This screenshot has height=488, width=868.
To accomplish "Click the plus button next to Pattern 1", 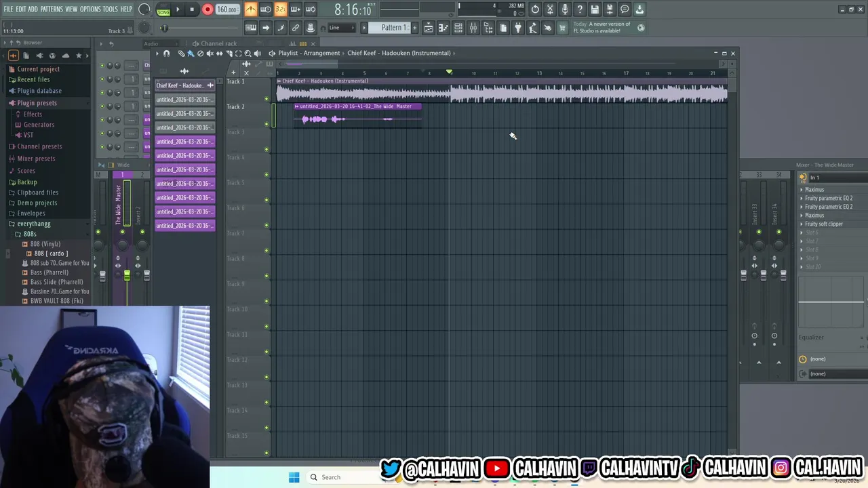I will pyautogui.click(x=416, y=28).
